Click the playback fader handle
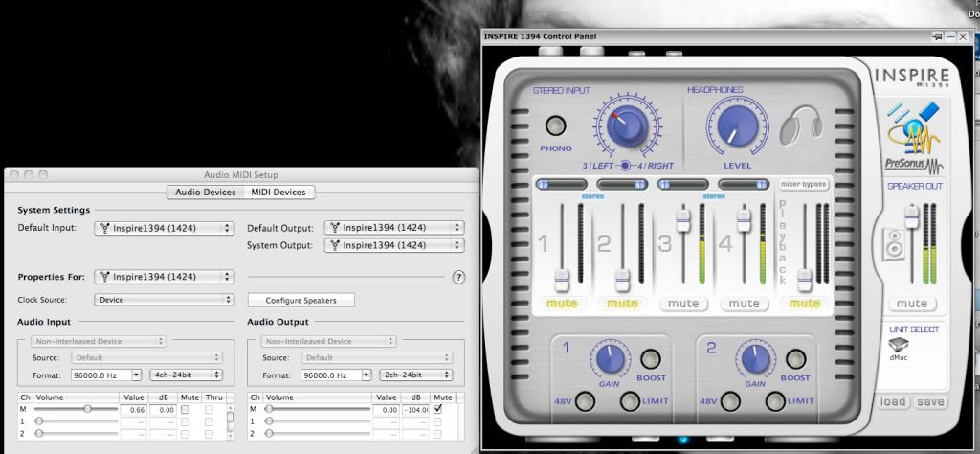980x454 pixels. click(x=804, y=280)
